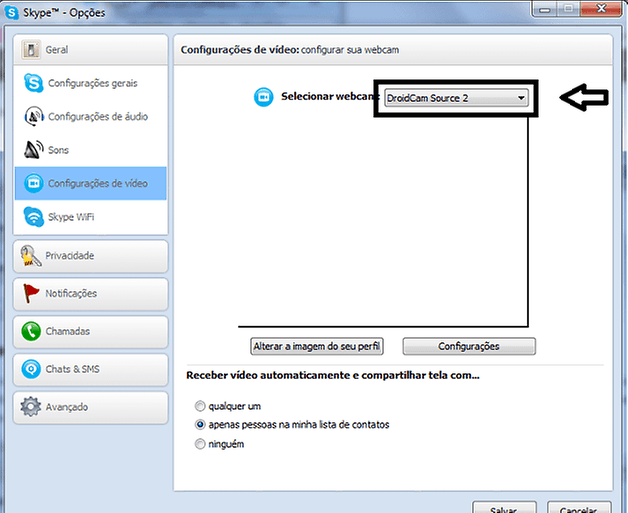The height and width of the screenshot is (513, 628).
Task: Click the headset icon for audio settings
Action: click(x=34, y=116)
